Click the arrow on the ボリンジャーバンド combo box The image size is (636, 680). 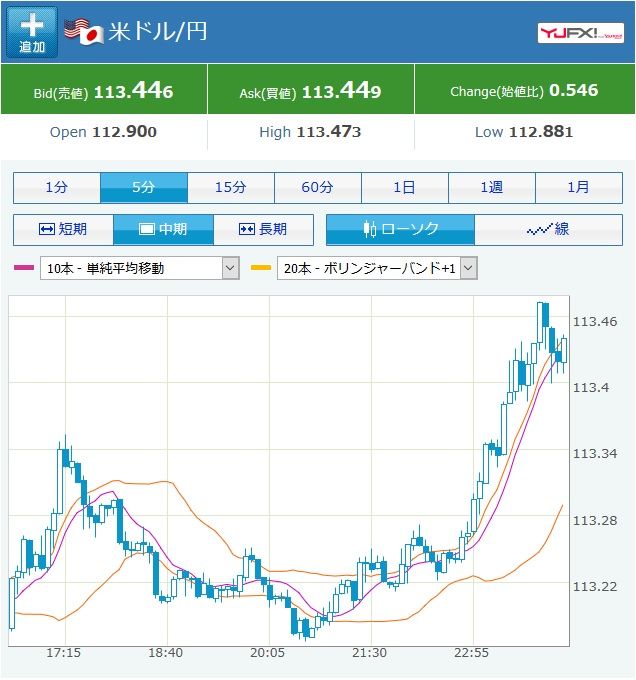point(469,268)
